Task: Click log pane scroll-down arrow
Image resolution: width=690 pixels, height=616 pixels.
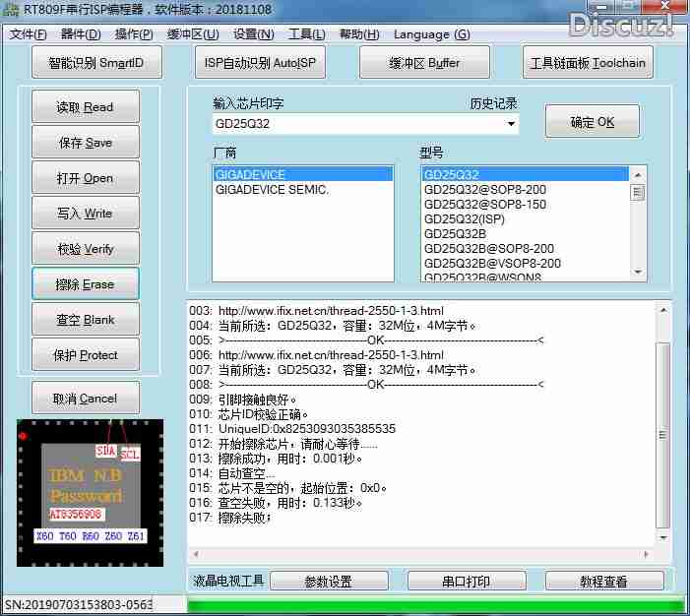Action: click(x=663, y=537)
